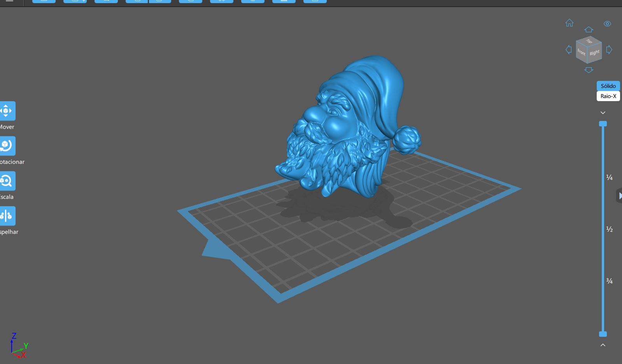Jump to the ¾ mark on layer slider

(x=610, y=281)
